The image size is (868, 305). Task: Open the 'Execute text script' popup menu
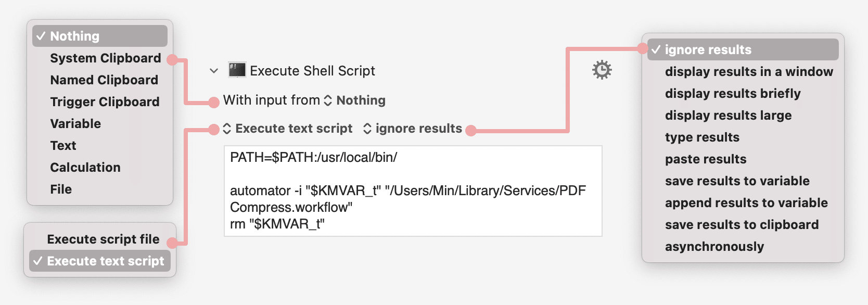(288, 129)
